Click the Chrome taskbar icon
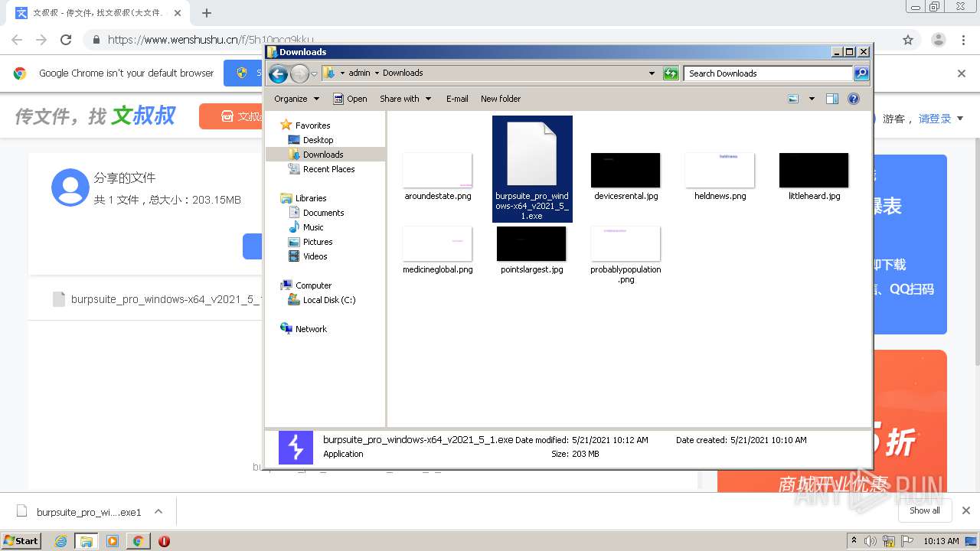 point(138,541)
